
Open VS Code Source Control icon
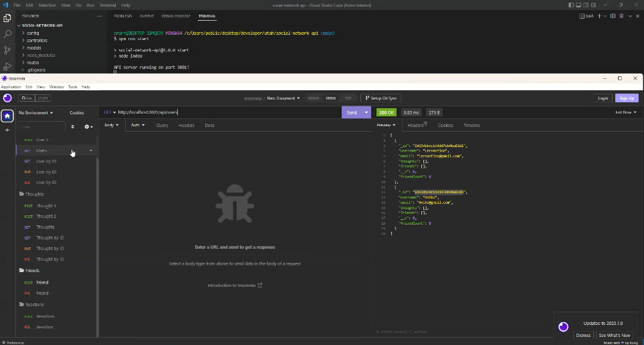pyautogui.click(x=7, y=50)
